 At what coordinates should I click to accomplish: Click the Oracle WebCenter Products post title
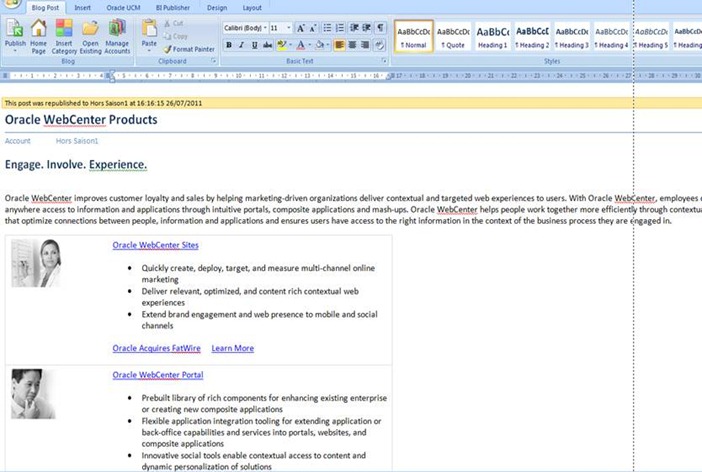click(81, 120)
